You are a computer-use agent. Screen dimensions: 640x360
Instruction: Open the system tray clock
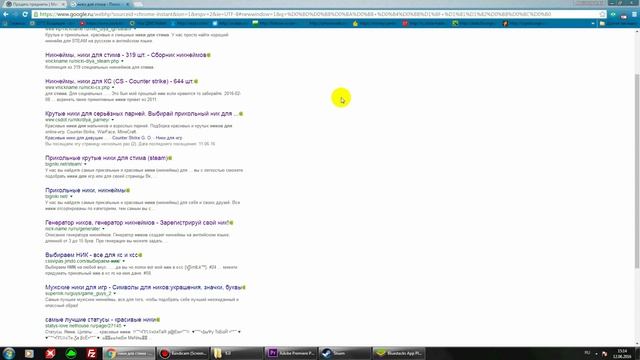click(623, 353)
